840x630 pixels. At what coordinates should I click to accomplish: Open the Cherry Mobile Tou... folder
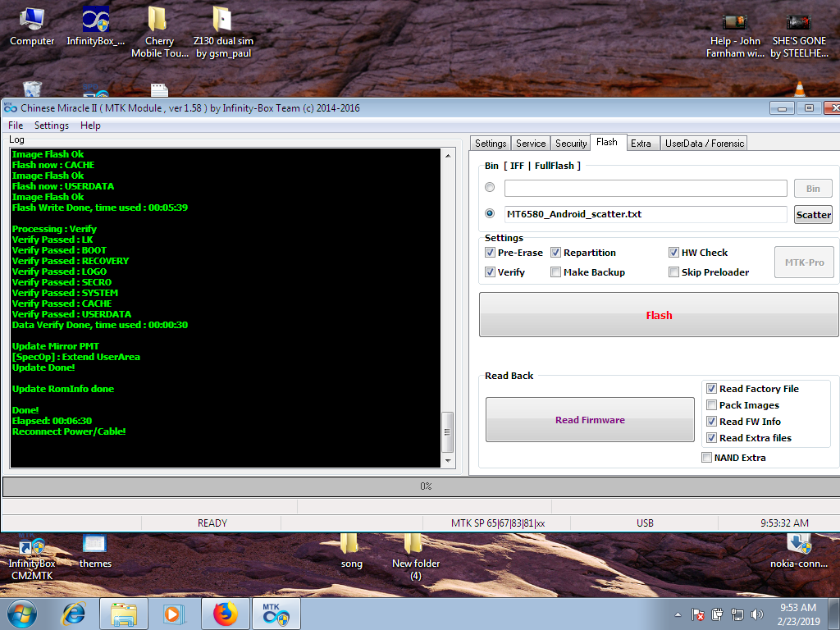(159, 32)
